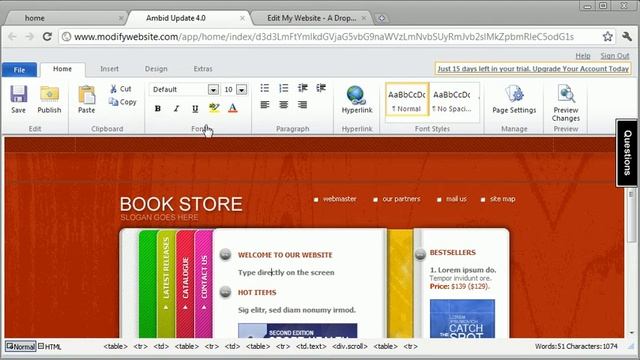
Task: Go forward in the browser
Action: [x=29, y=37]
